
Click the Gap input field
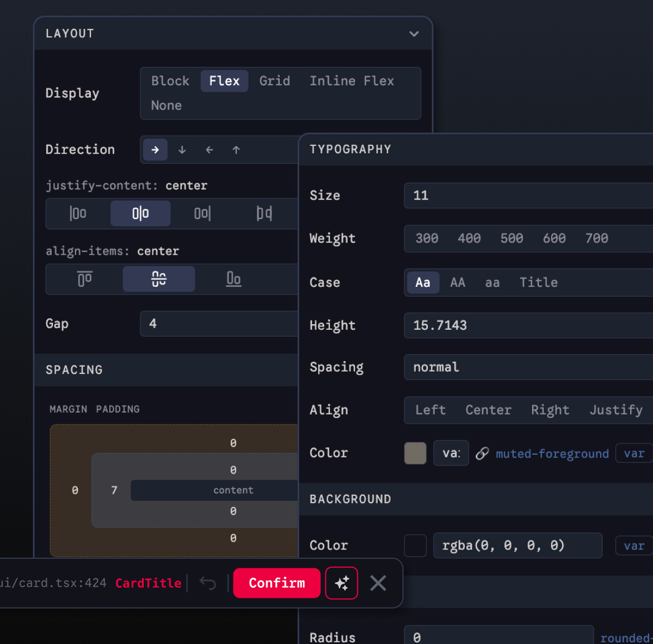click(x=219, y=324)
